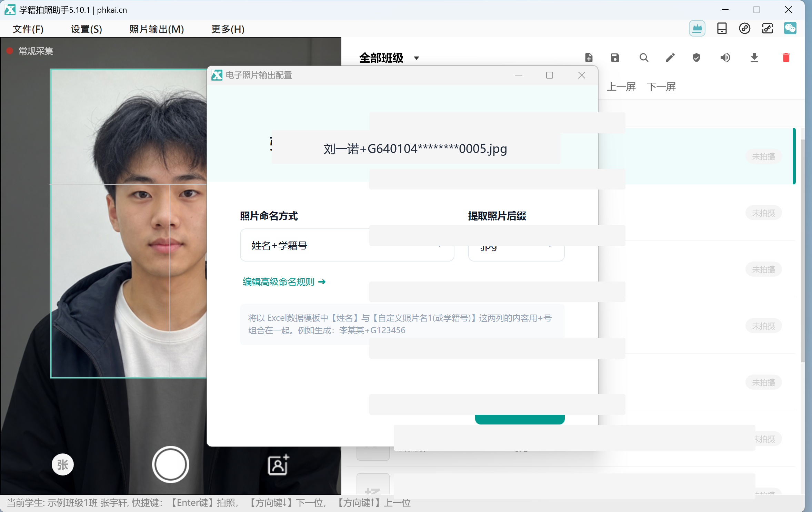This screenshot has height=512, width=812.
Task: Open the 照片输出(M) menu
Action: click(157, 29)
